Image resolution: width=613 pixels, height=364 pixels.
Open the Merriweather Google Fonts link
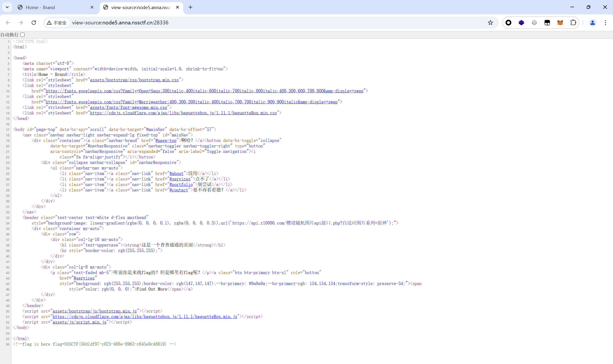point(191,102)
